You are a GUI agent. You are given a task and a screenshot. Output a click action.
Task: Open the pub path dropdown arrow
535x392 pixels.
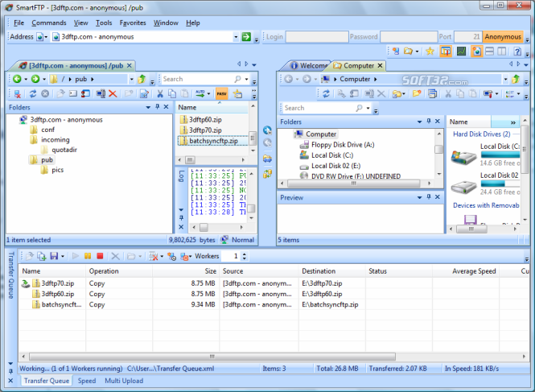tap(132, 79)
